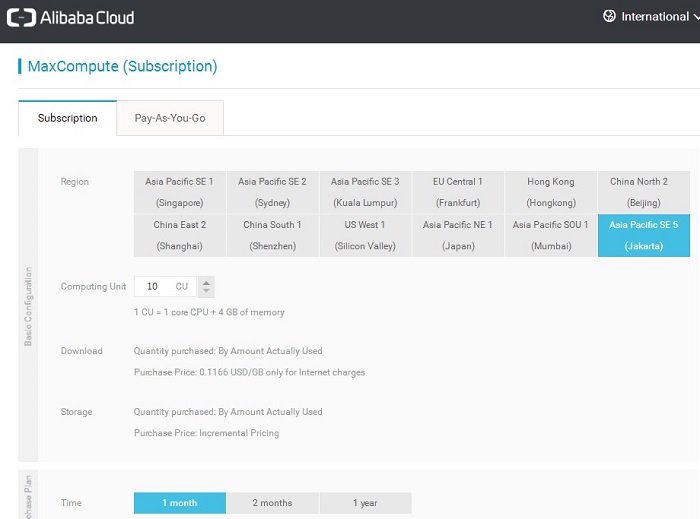Select 1 year time option
Image resolution: width=700 pixels, height=519 pixels.
pyautogui.click(x=365, y=503)
